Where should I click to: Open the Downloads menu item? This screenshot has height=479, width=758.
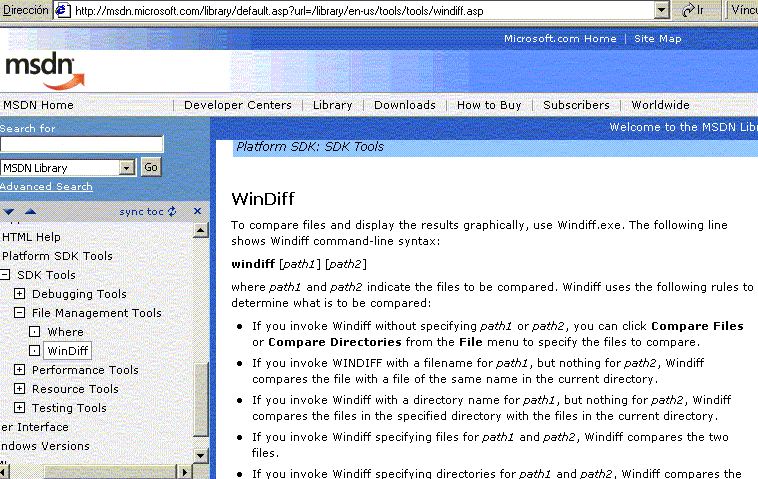pyautogui.click(x=405, y=105)
